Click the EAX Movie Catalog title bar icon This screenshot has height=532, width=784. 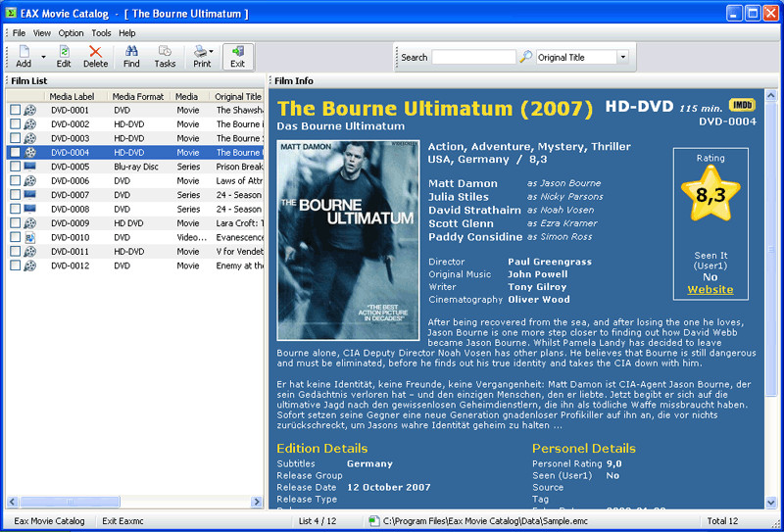click(11, 13)
